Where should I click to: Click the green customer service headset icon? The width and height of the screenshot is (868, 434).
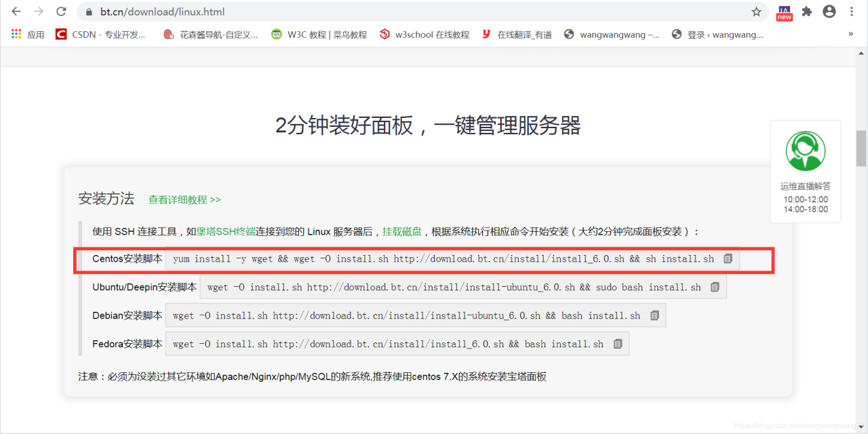[x=806, y=151]
